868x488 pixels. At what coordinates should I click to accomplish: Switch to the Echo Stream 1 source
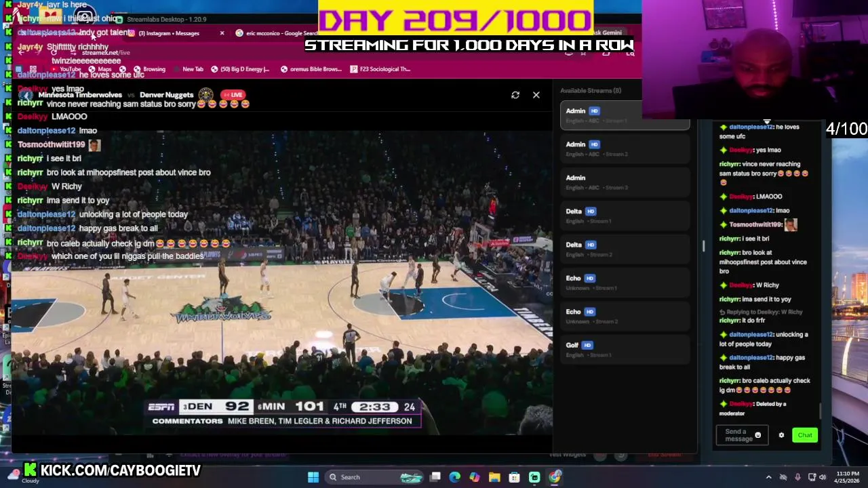(x=625, y=283)
